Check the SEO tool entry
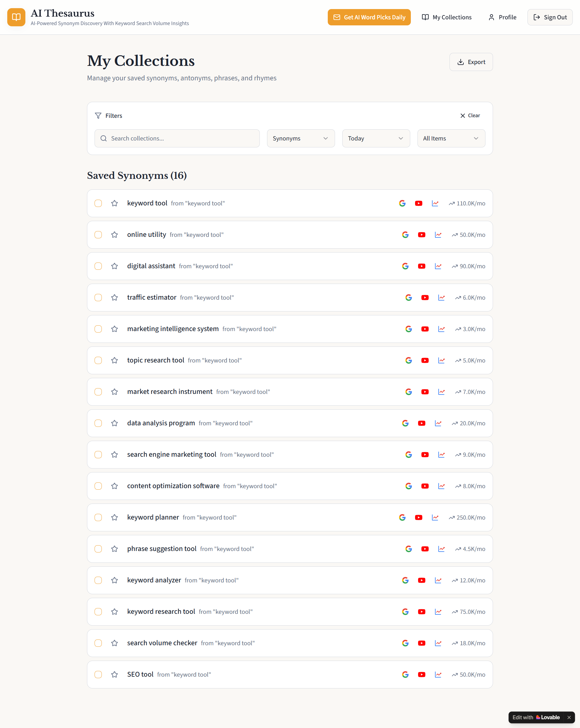The height and width of the screenshot is (728, 580). [x=98, y=674]
